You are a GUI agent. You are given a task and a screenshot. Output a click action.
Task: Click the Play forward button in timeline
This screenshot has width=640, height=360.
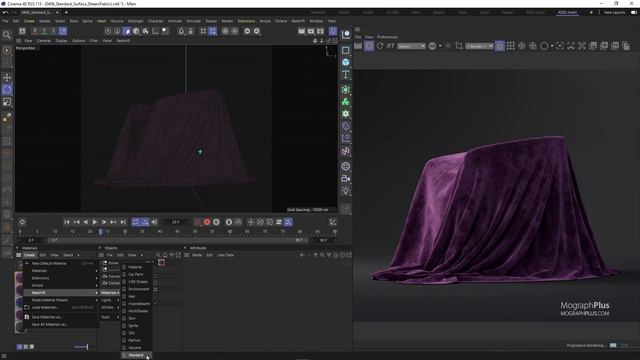click(x=95, y=222)
